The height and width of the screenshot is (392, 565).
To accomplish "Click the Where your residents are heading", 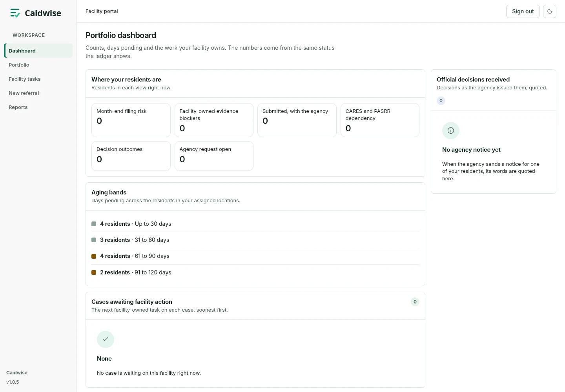I will pos(126,80).
